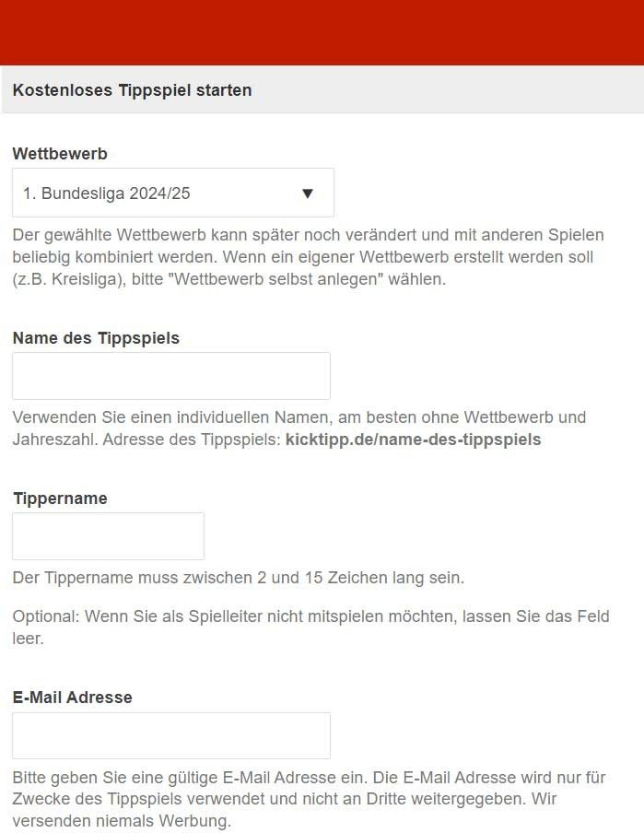Focus the Name des Tippspiels input field
The image size is (644, 833).
tap(171, 376)
